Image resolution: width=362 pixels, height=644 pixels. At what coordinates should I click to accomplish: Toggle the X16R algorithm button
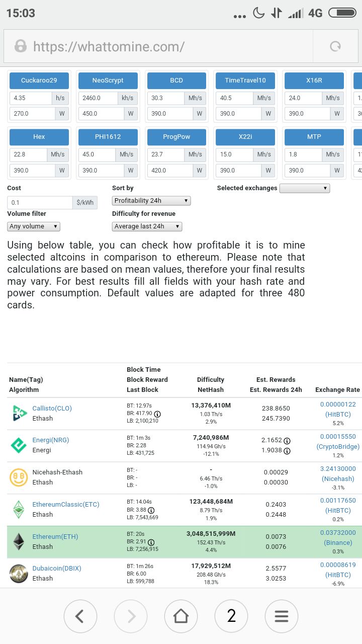314,80
